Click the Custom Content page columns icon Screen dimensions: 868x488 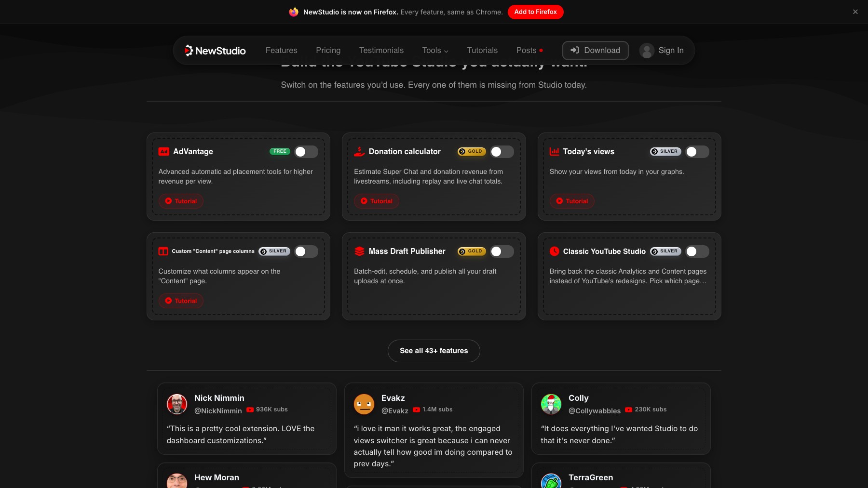coord(163,251)
